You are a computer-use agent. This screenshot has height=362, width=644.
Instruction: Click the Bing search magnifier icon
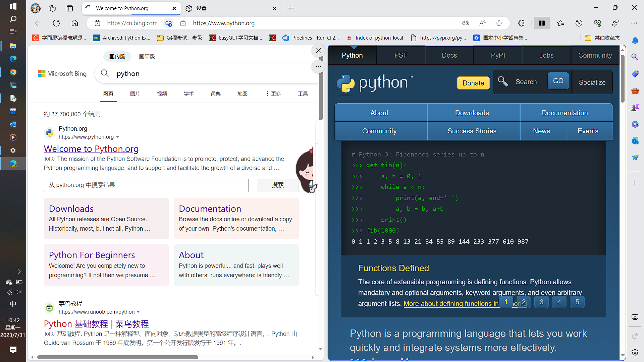[x=105, y=73]
